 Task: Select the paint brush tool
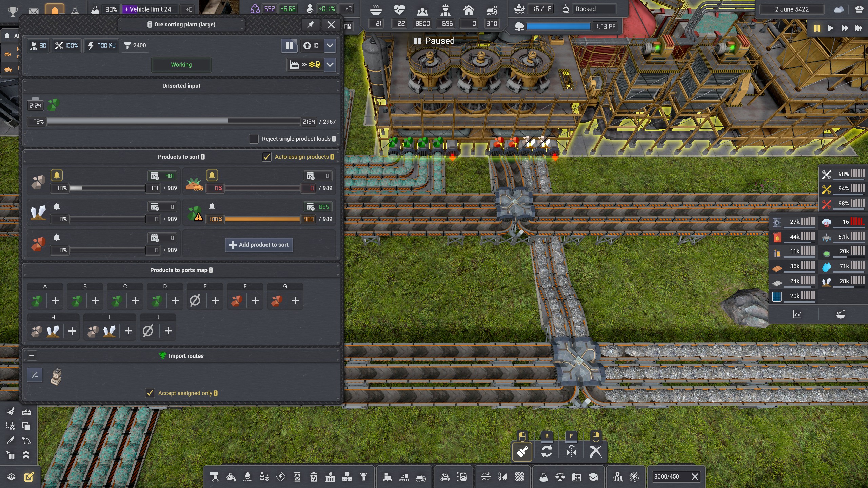pyautogui.click(x=522, y=452)
